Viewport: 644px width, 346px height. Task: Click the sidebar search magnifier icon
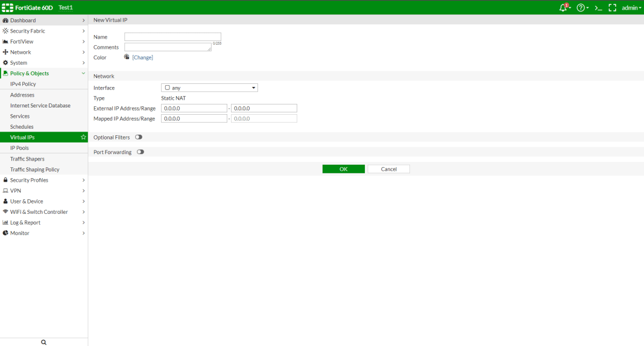tap(43, 342)
